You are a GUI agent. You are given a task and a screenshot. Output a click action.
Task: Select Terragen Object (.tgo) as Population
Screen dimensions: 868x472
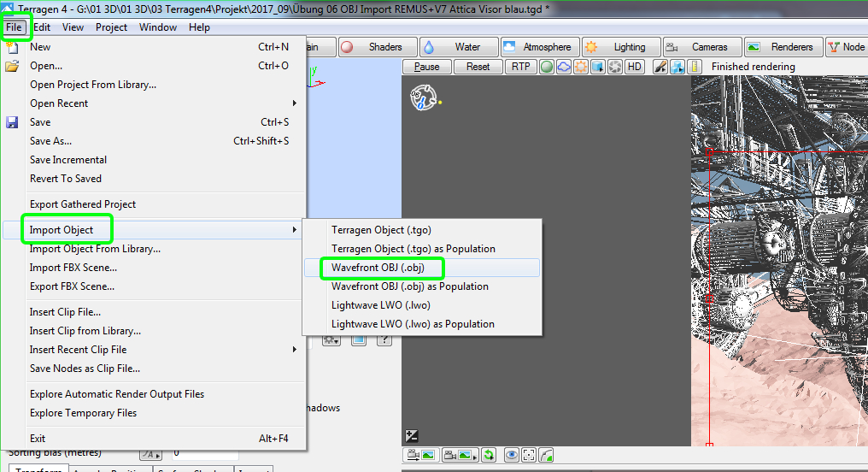422,249
